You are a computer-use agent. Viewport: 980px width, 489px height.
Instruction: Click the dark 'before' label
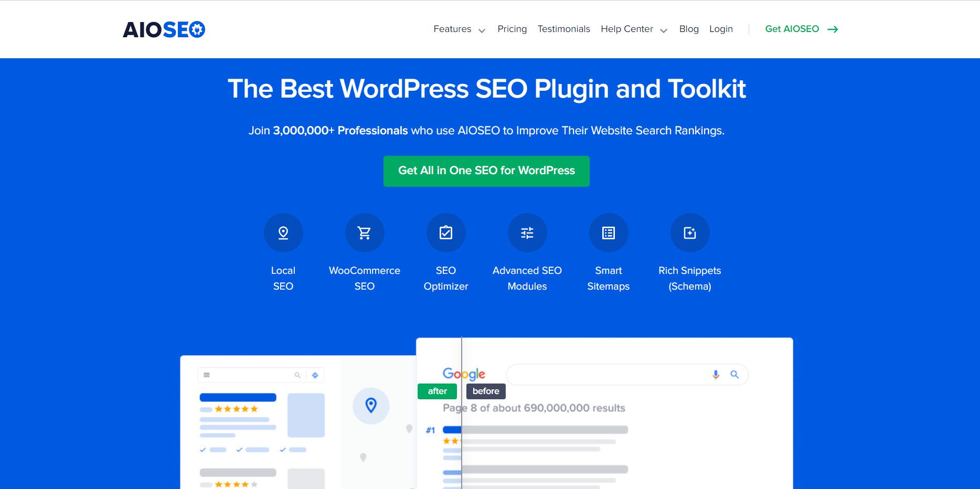(486, 391)
